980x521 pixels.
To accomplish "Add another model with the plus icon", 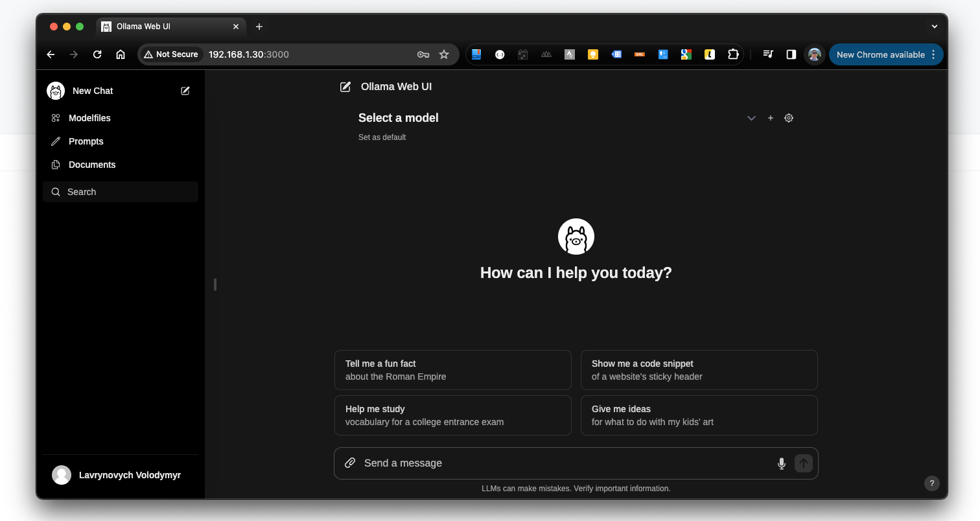I will click(x=771, y=118).
